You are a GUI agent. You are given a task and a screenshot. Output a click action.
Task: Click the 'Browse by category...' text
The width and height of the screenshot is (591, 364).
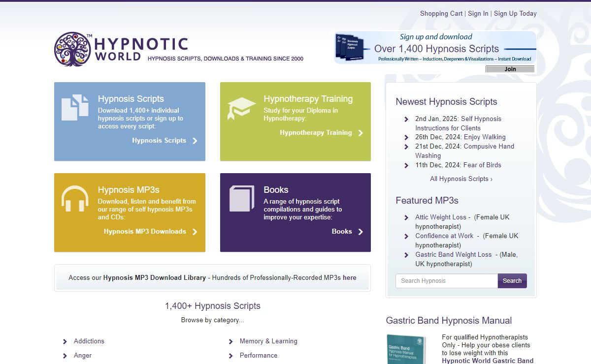(x=212, y=320)
